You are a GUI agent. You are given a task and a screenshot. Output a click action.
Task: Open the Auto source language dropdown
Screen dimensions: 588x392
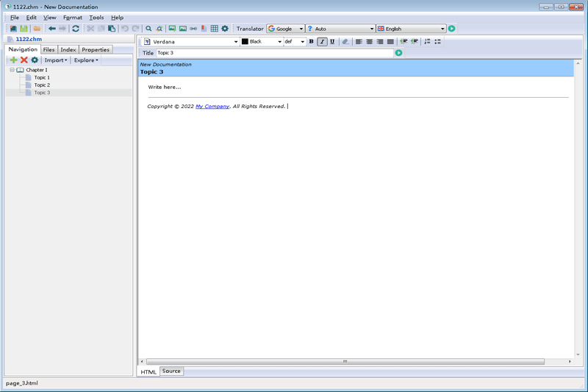(340, 29)
